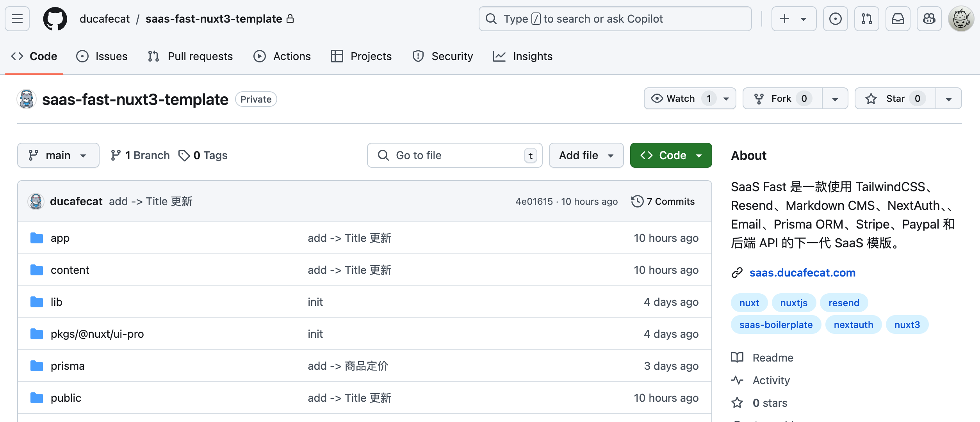
Task: Click the branch icon next to 1 Branch
Action: coord(116,155)
